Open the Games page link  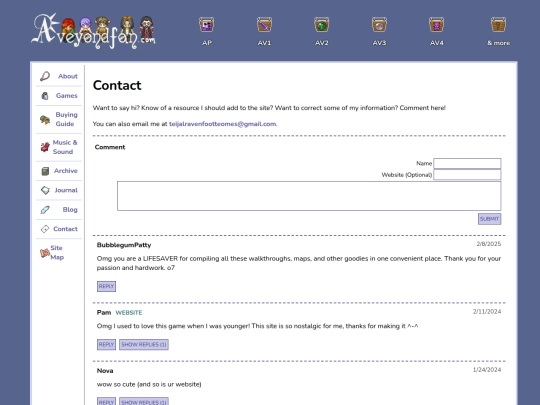coord(67,96)
